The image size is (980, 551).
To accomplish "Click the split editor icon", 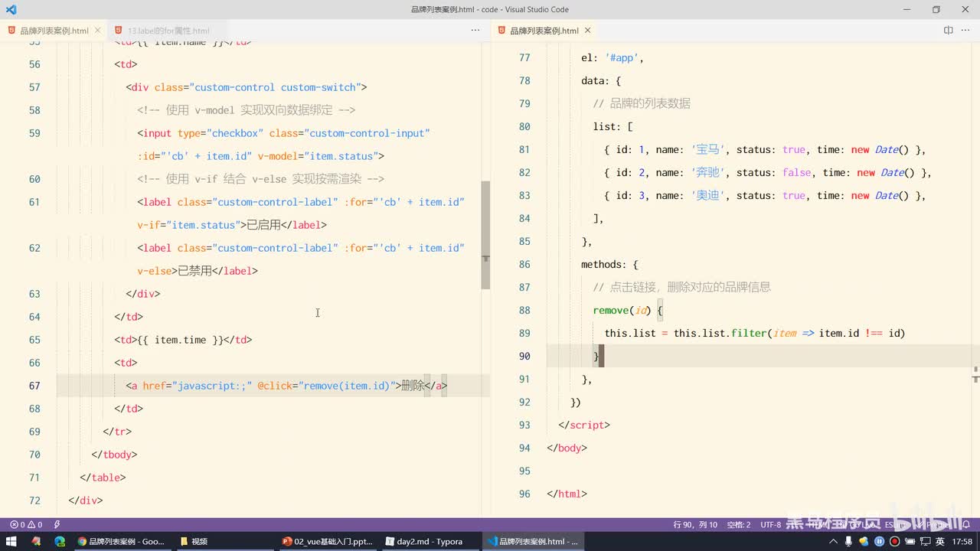I will (x=948, y=31).
